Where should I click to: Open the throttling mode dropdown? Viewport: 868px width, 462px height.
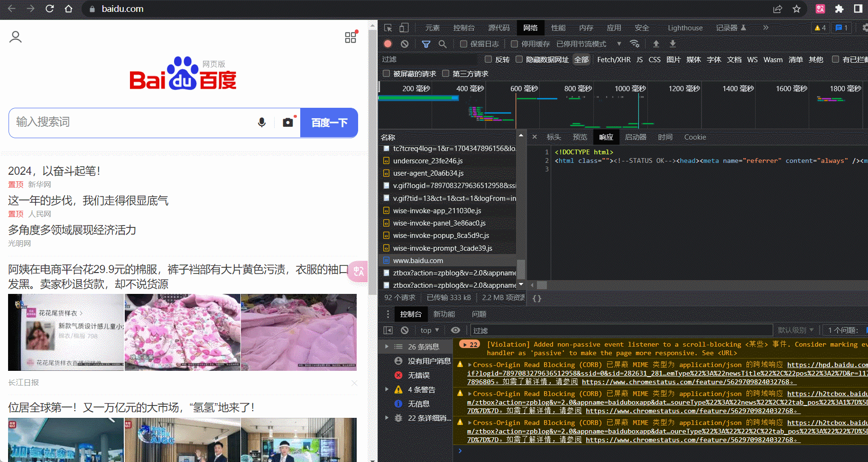coord(619,44)
